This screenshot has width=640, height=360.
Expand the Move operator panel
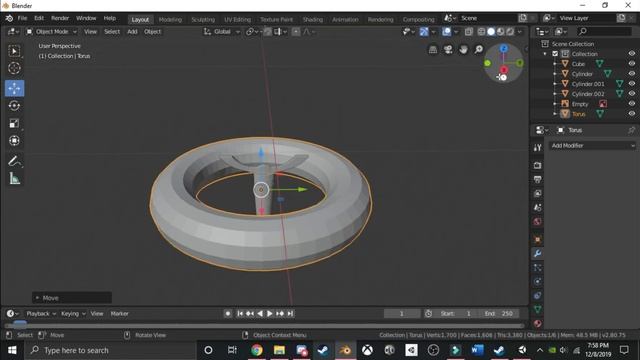tap(38, 298)
